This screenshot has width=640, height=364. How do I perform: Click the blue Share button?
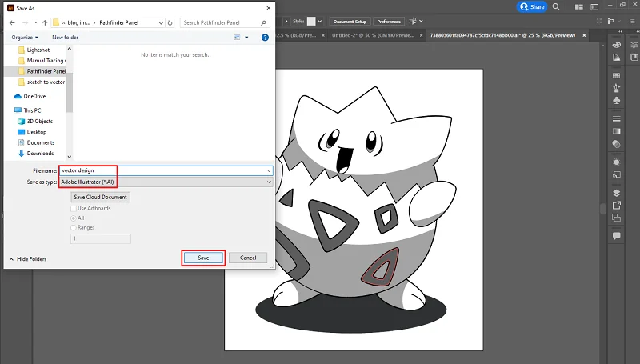point(532,6)
